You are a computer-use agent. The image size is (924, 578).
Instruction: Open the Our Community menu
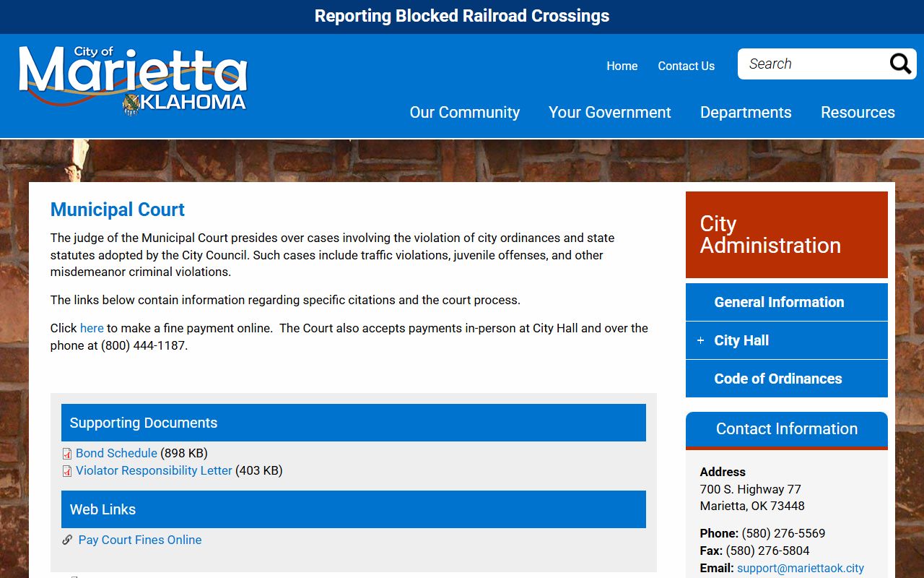pyautogui.click(x=465, y=112)
